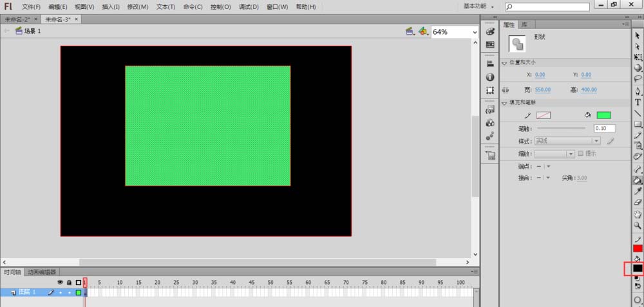
Task: Open the 控制(O) menu
Action: click(220, 7)
